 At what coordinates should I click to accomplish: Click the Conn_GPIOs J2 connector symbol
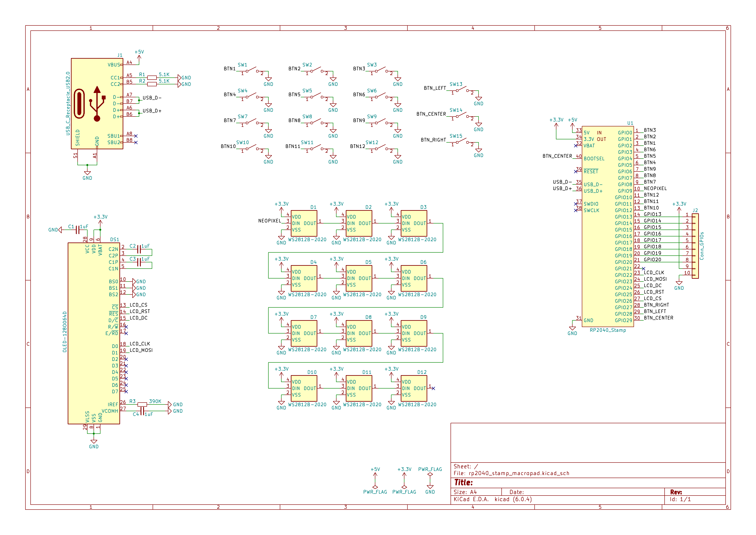click(695, 246)
